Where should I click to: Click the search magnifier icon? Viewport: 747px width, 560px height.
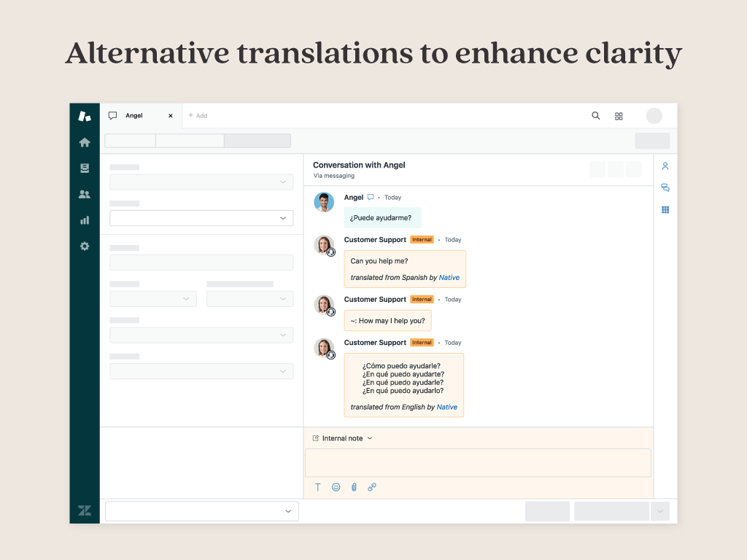click(x=596, y=116)
